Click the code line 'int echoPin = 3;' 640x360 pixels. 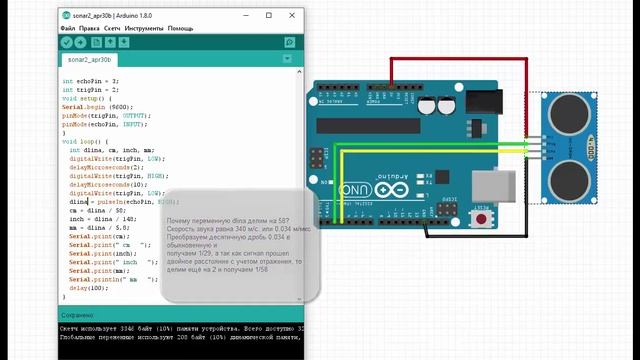[x=91, y=81]
